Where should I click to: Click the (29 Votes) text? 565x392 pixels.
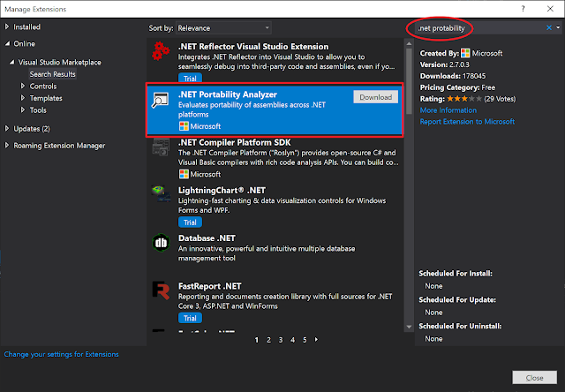pyautogui.click(x=500, y=99)
